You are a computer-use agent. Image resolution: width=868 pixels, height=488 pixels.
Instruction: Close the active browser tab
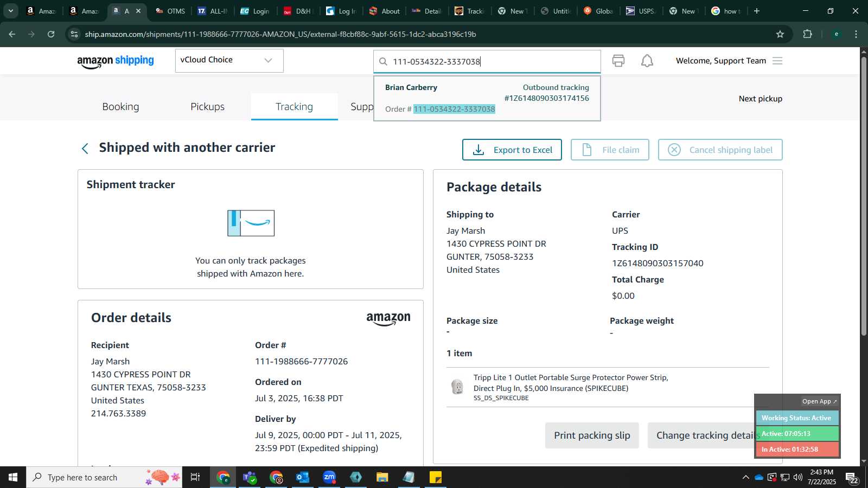click(x=138, y=11)
